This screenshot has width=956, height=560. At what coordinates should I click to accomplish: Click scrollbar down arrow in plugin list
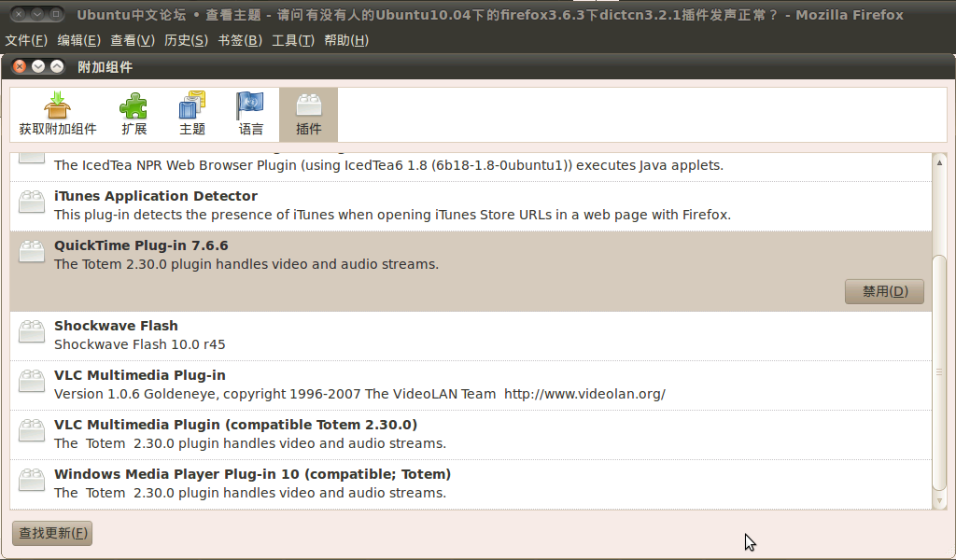point(939,501)
